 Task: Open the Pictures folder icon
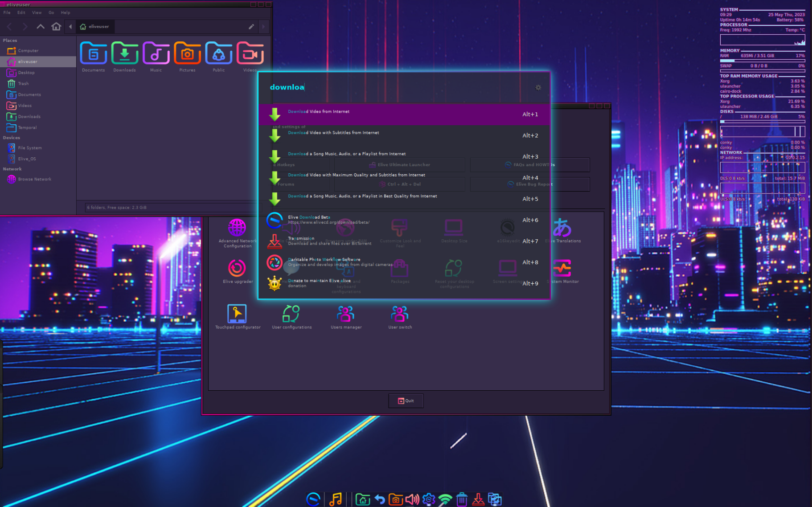[188, 57]
